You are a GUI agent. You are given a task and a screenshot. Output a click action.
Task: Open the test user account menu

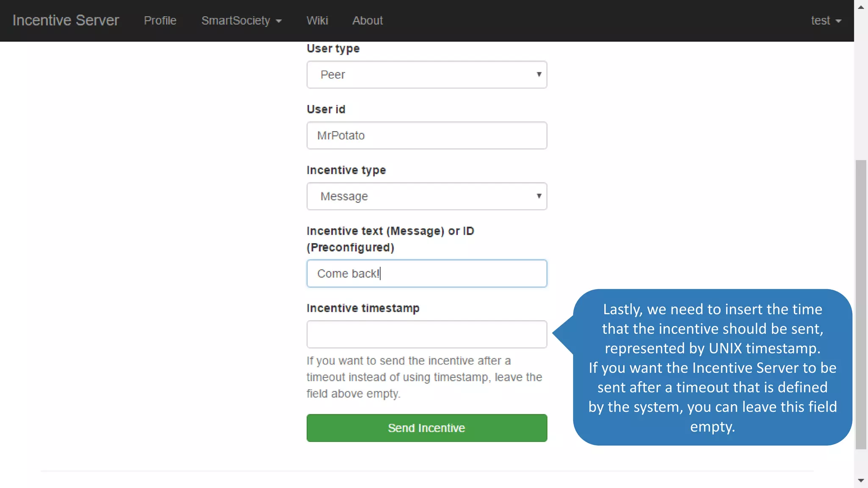click(826, 20)
